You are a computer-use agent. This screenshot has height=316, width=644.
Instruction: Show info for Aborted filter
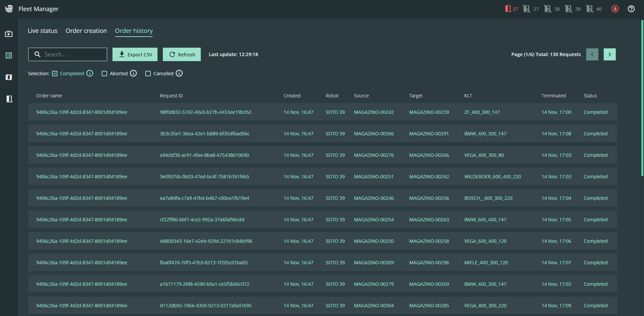click(x=133, y=73)
